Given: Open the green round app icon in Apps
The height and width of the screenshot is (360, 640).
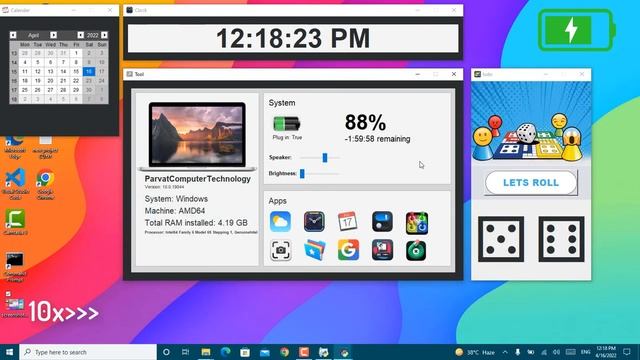Looking at the screenshot, I should pos(416,250).
